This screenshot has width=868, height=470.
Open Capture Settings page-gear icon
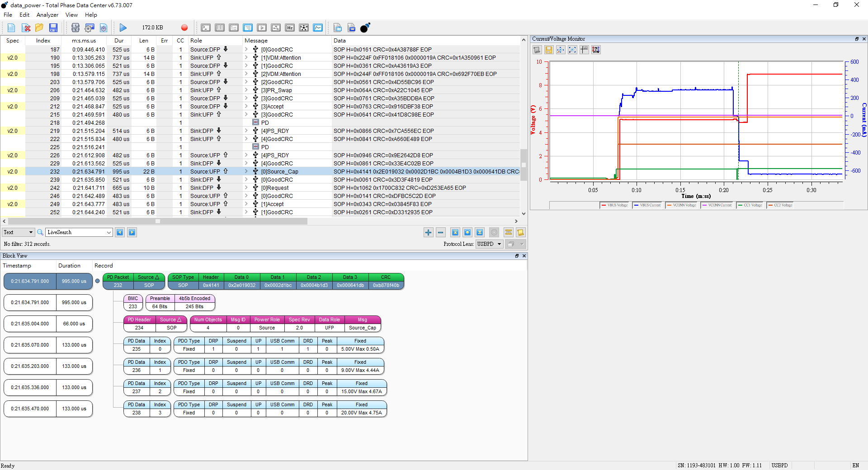pos(104,28)
